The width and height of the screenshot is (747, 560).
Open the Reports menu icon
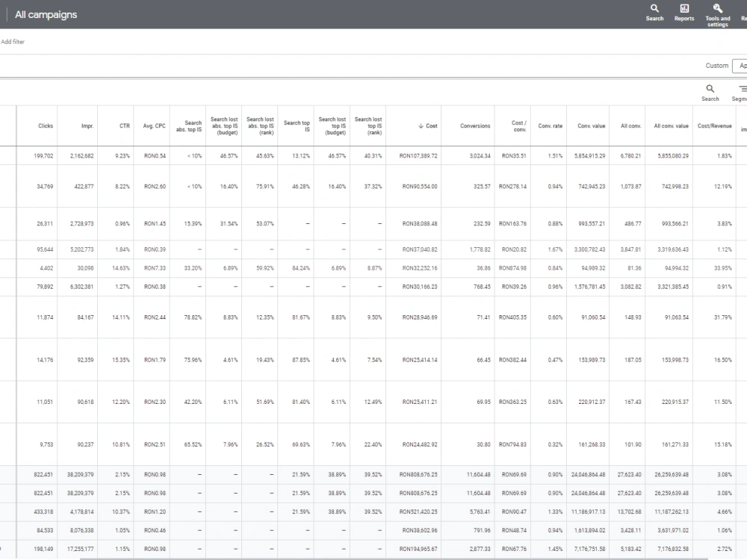tap(684, 13)
